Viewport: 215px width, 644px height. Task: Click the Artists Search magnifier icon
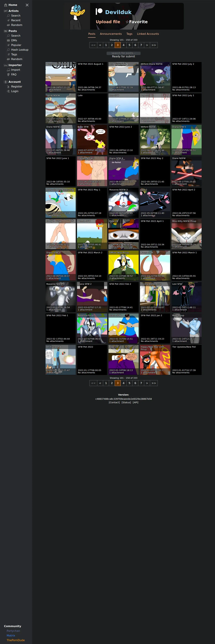pyautogui.click(x=9, y=16)
